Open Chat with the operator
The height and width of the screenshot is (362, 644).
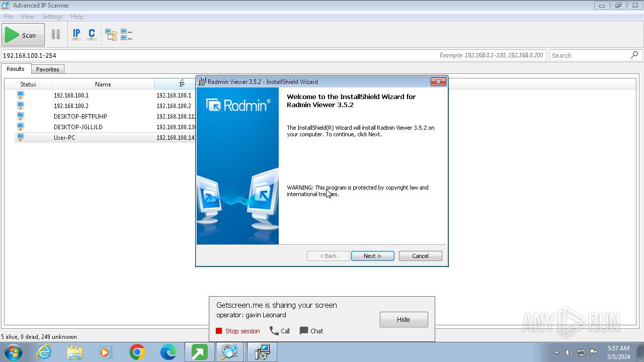pos(311,331)
